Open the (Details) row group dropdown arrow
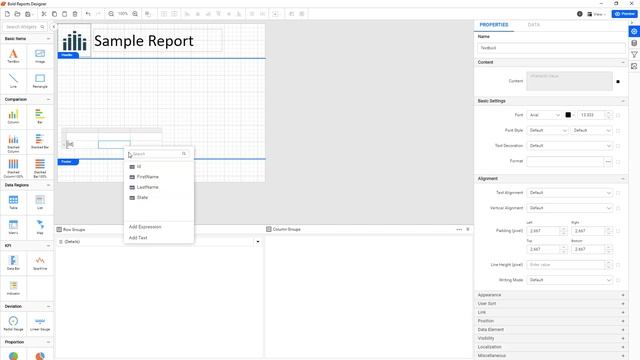640x360 pixels. point(258,242)
